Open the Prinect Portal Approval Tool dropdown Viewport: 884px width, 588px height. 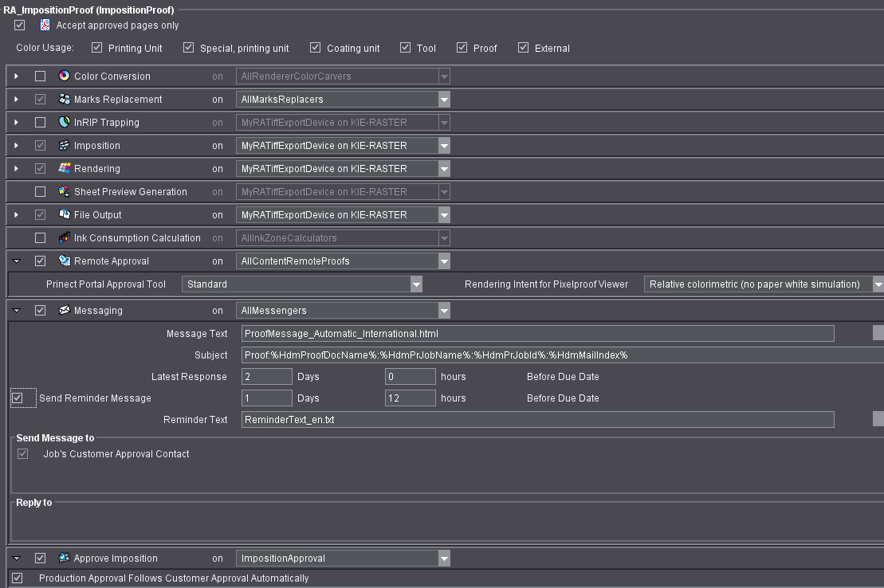(415, 284)
